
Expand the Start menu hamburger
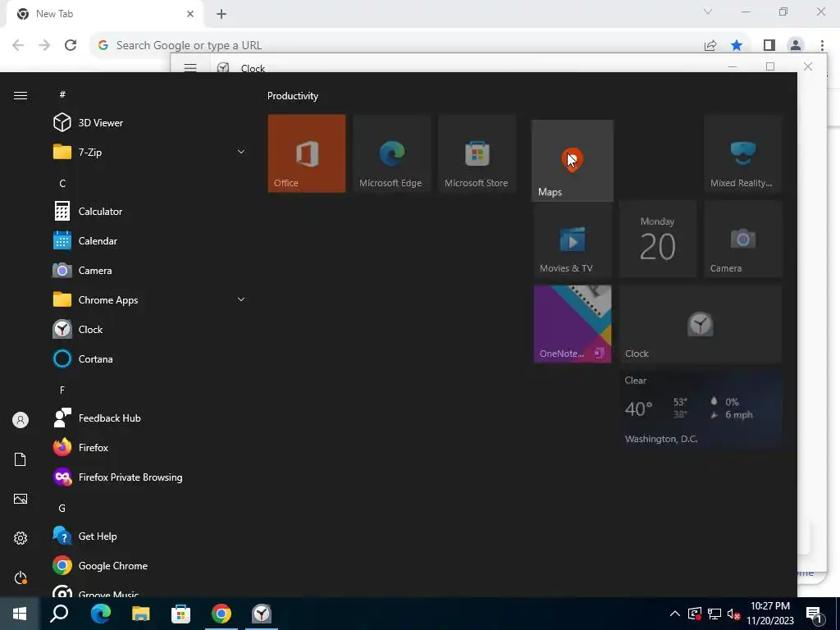[21, 95]
